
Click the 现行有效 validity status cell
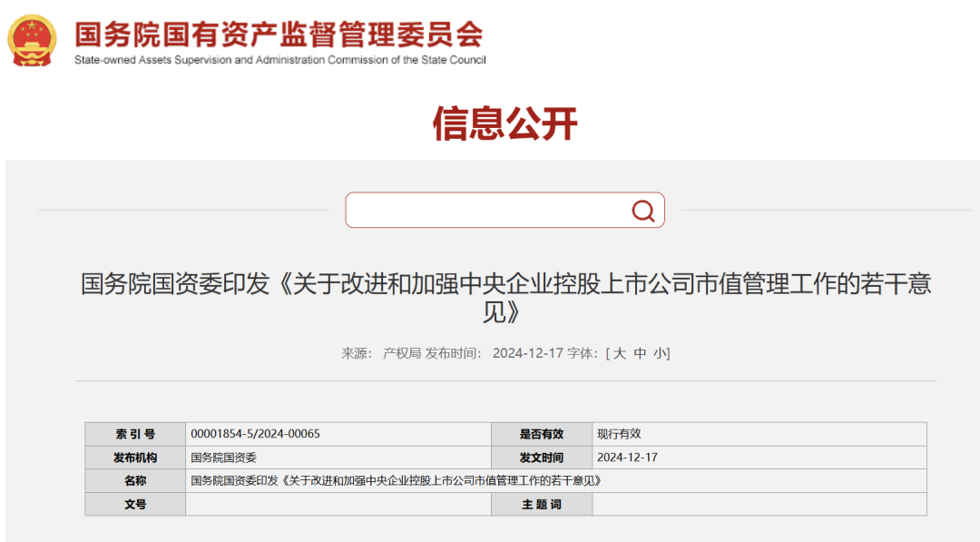[x=619, y=434]
